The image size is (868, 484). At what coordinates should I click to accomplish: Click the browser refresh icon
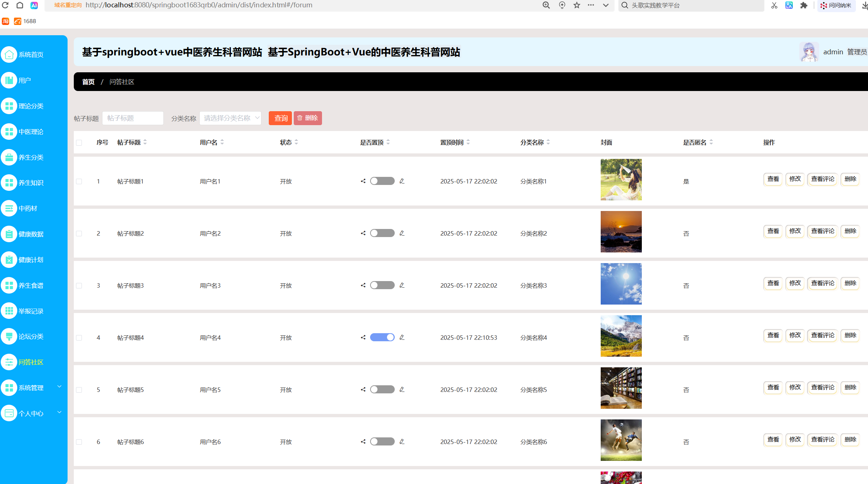click(5, 5)
